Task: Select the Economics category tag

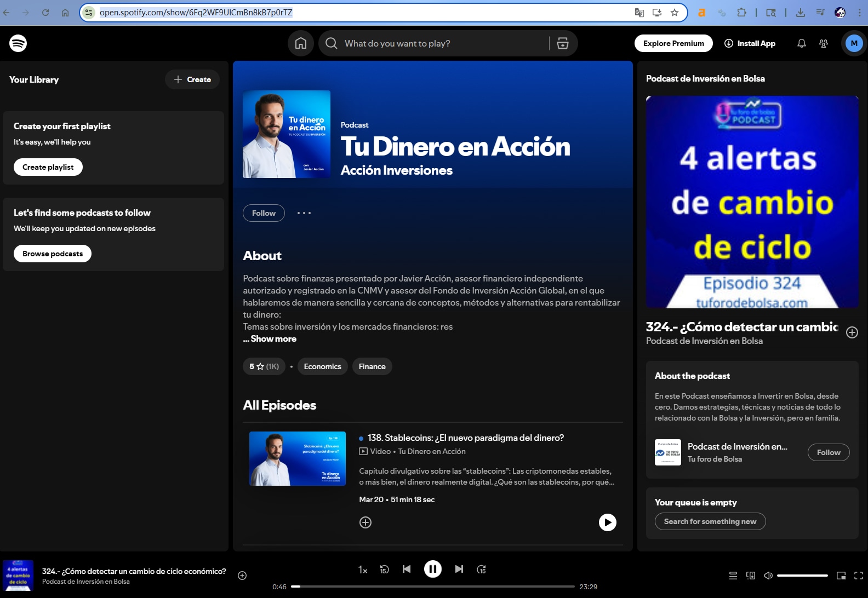Action: click(323, 366)
